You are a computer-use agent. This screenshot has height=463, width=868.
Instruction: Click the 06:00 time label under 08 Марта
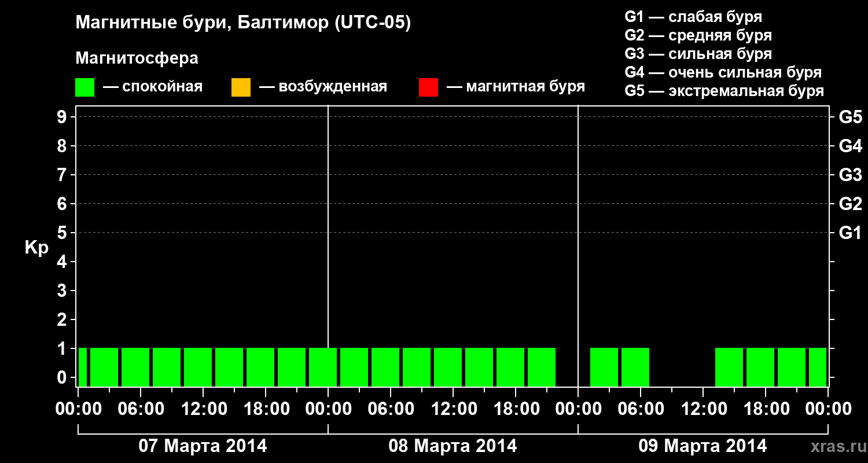[x=391, y=409]
